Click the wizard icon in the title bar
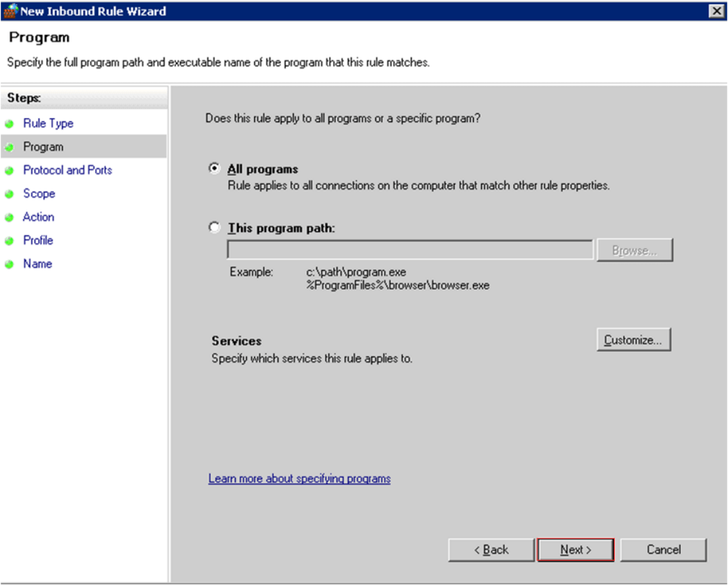The height and width of the screenshot is (585, 728). [x=11, y=11]
